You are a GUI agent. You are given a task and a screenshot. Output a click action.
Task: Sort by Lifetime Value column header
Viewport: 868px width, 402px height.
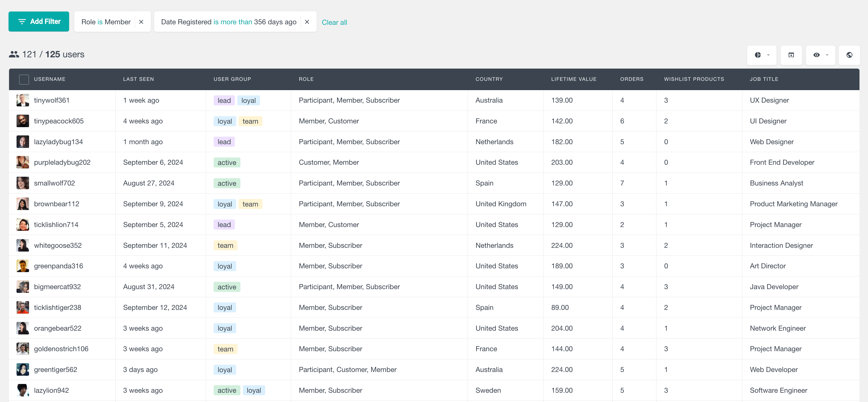[573, 79]
